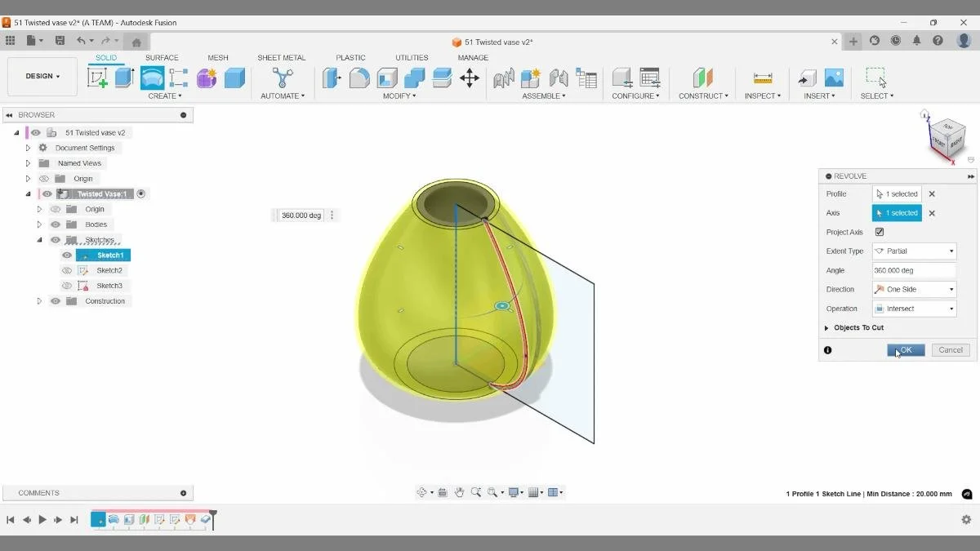Click the Create Form purple icon
The image size is (980, 551).
pos(207,78)
